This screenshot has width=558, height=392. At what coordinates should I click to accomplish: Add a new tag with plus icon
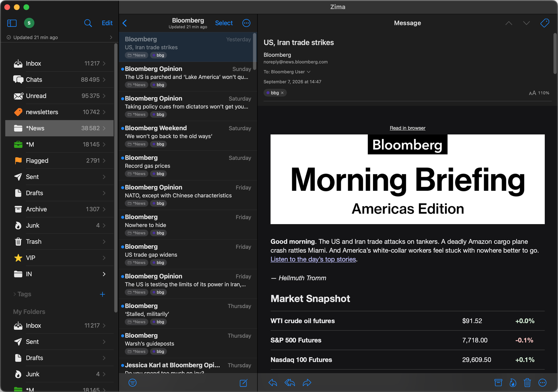(102, 294)
